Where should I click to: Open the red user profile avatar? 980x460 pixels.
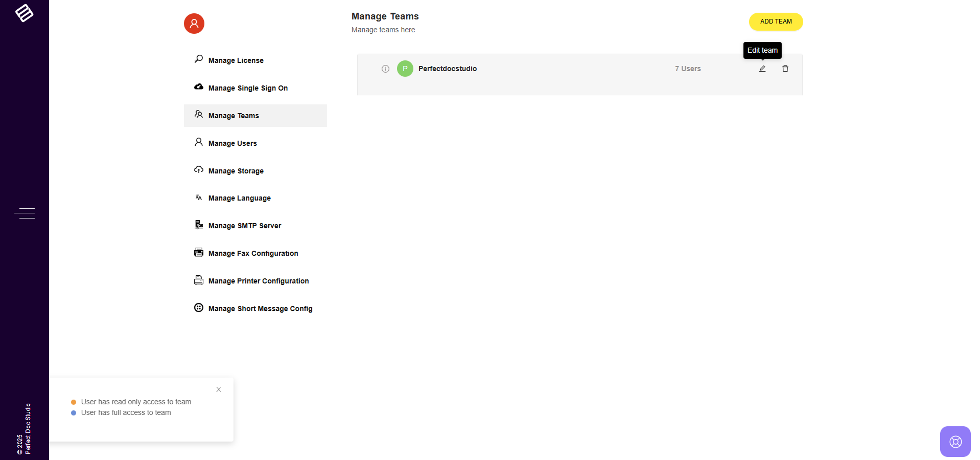tap(194, 24)
